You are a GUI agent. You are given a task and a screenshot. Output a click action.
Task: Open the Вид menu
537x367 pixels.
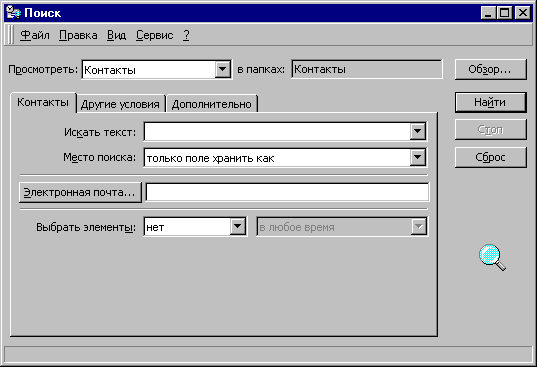(116, 35)
